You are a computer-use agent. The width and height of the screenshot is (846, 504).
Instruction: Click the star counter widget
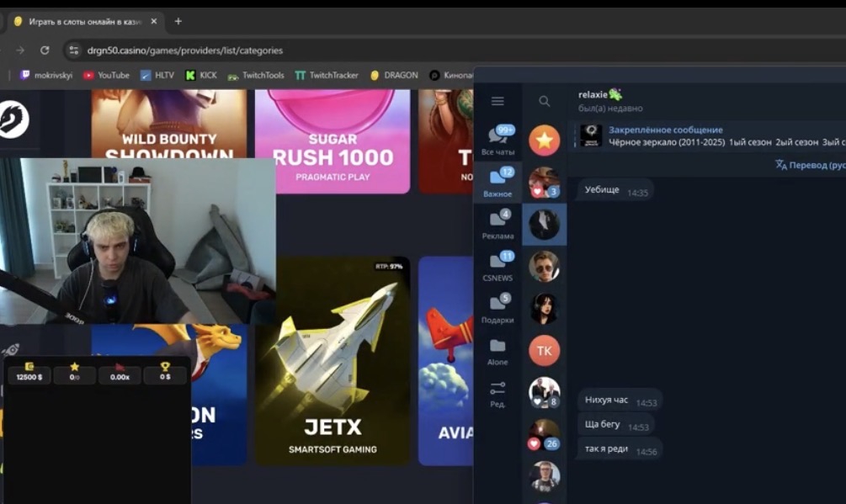[74, 373]
